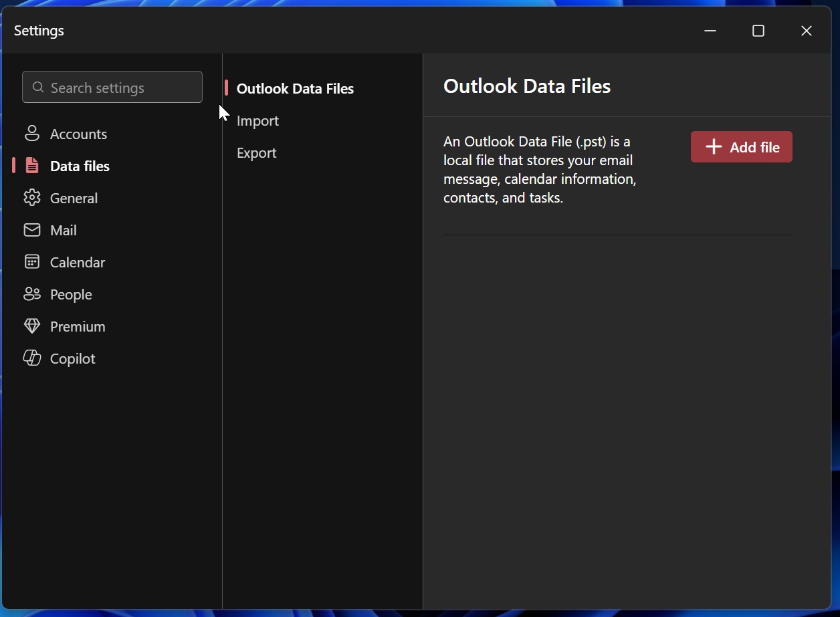Minimize the Settings window
840x617 pixels.
point(710,31)
